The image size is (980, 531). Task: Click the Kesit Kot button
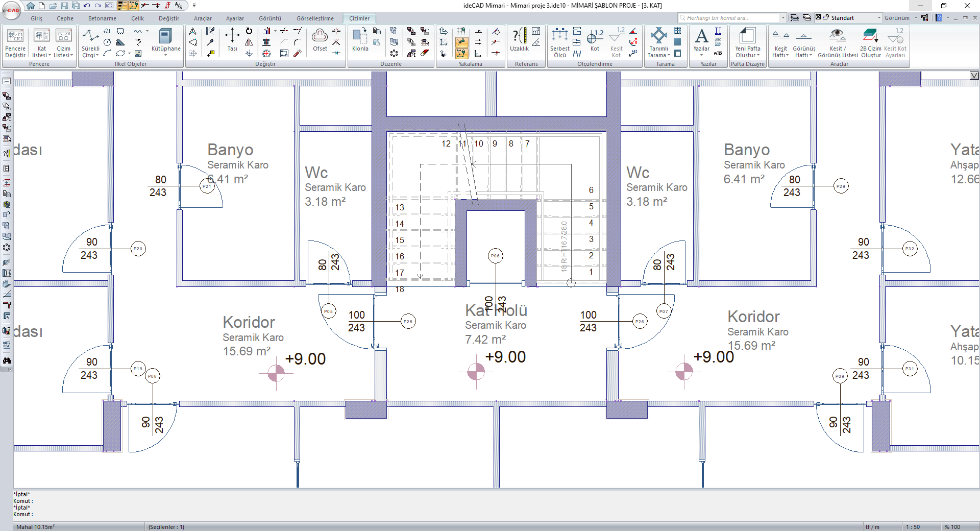617,43
